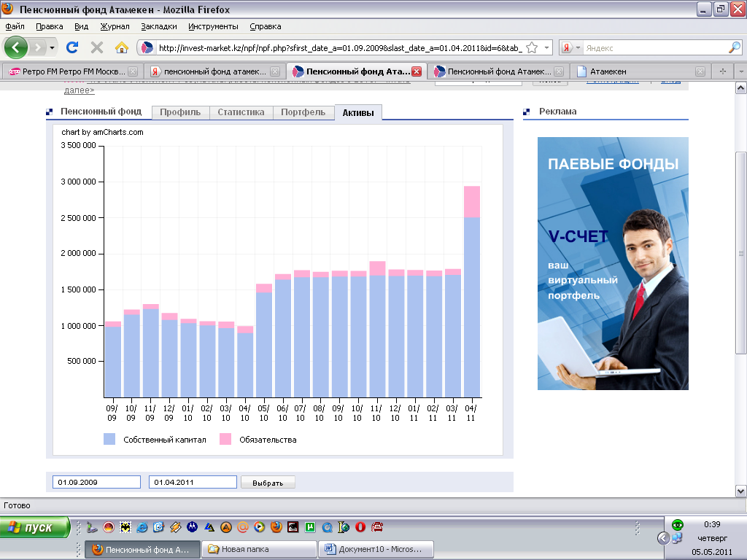Open the list all tabs dropdown
This screenshot has width=747, height=560.
click(740, 71)
